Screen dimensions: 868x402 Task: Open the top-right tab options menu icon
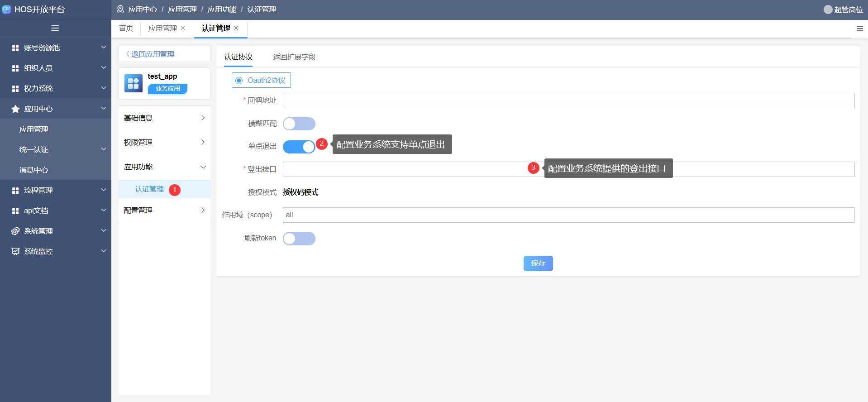pyautogui.click(x=859, y=29)
